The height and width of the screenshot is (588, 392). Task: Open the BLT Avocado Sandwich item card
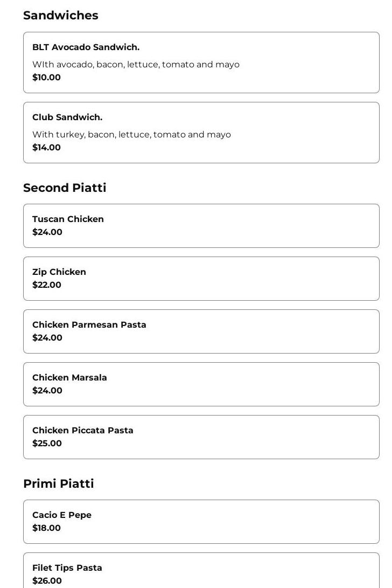201,63
